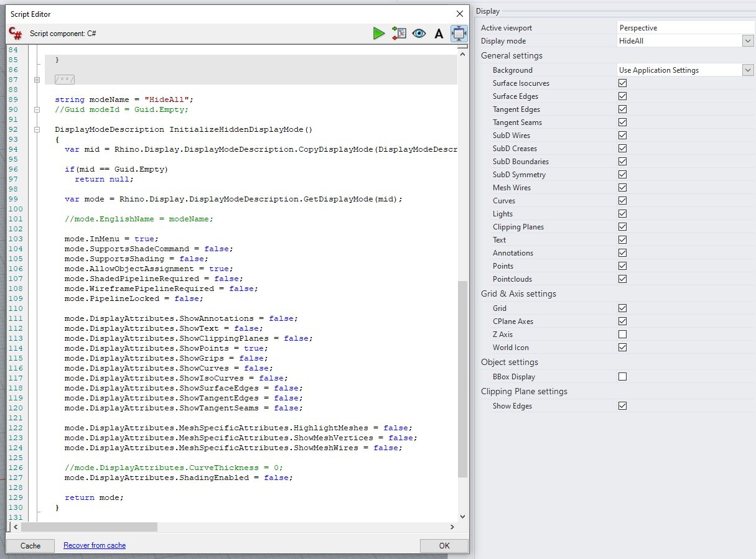Disable the World Icon checkbox

pos(622,348)
